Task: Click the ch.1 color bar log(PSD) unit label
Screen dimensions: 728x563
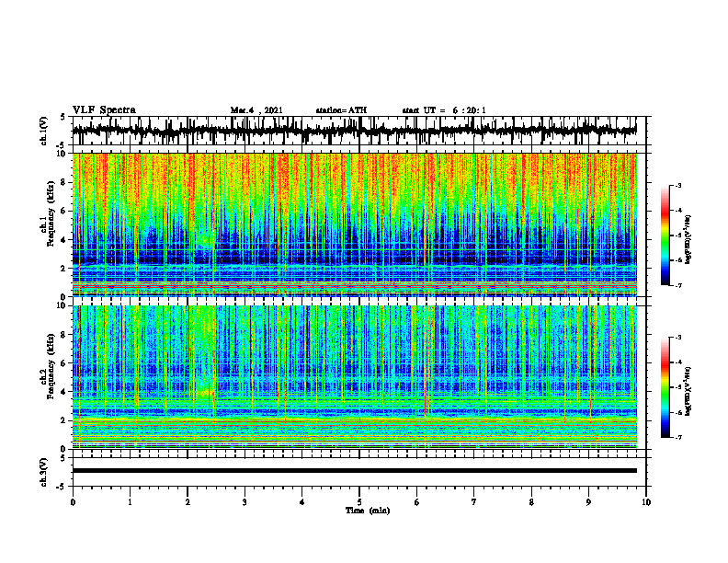Action: tap(688, 239)
